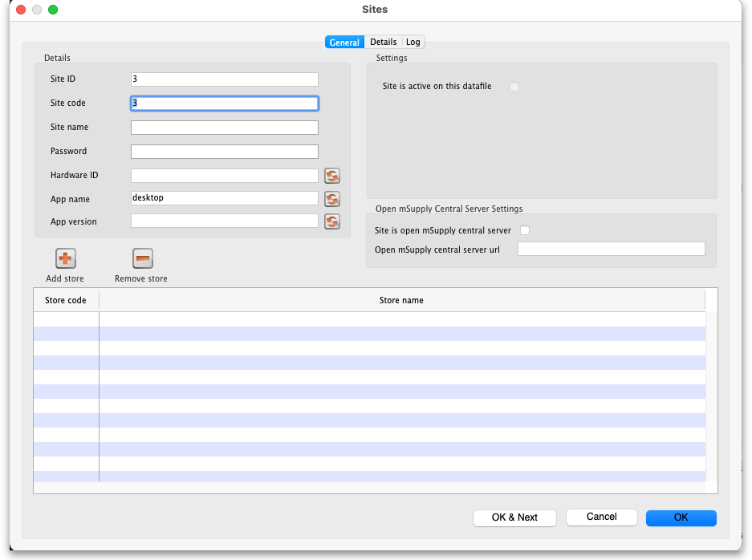
Task: Focus the Site name input field
Action: pos(224,128)
